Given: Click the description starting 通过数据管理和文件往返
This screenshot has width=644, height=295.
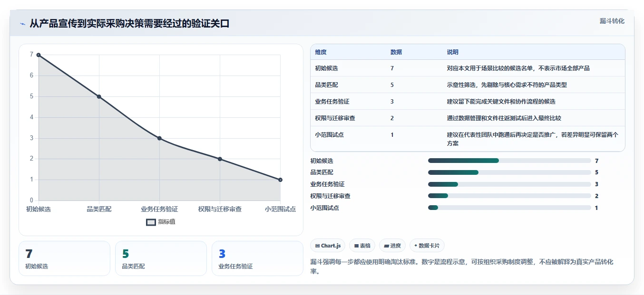Looking at the screenshot, I should 504,118.
